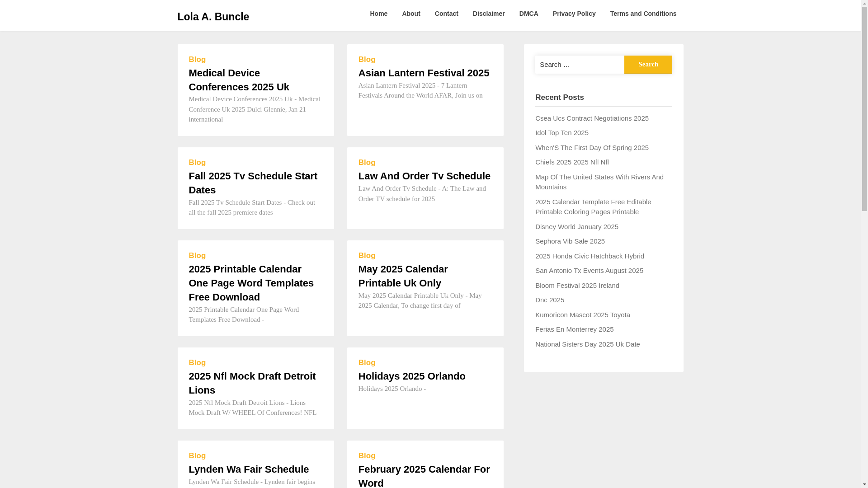
Task: Open Kumoricon Mascot 2025 Toyota link
Action: pos(583,315)
